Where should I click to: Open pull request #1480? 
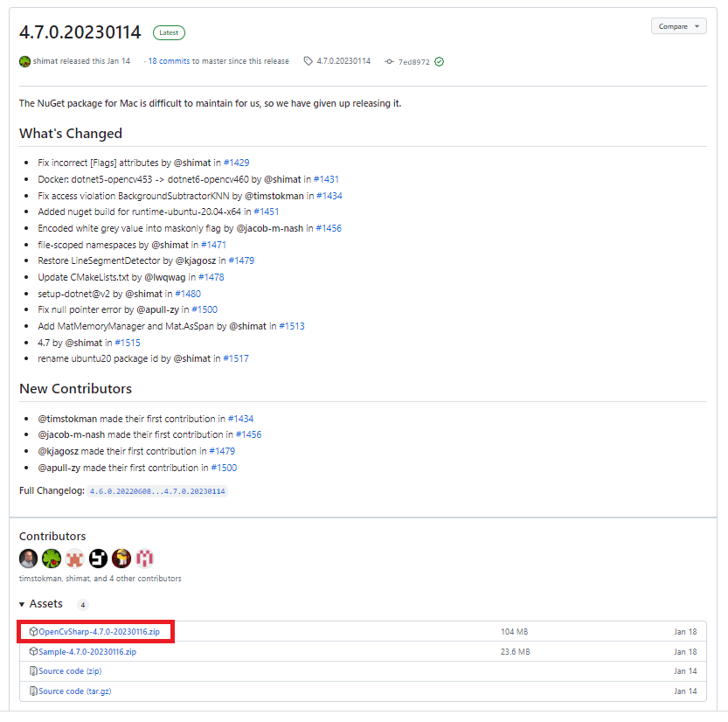point(188,294)
